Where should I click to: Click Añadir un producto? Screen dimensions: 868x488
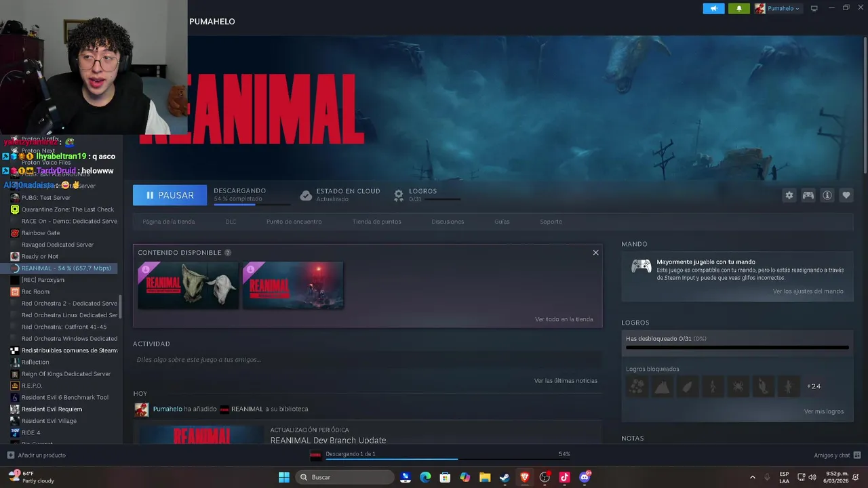coord(36,455)
